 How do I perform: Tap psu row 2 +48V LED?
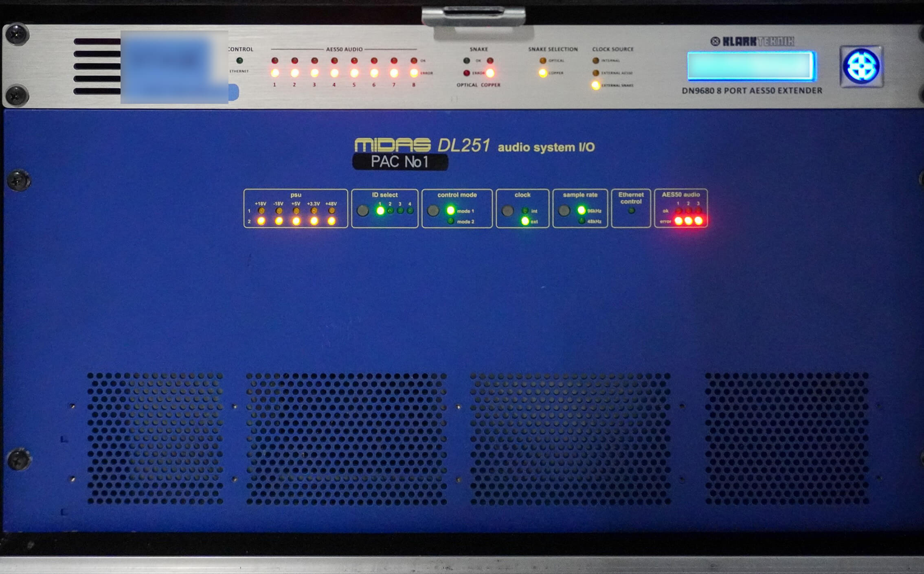pos(332,221)
